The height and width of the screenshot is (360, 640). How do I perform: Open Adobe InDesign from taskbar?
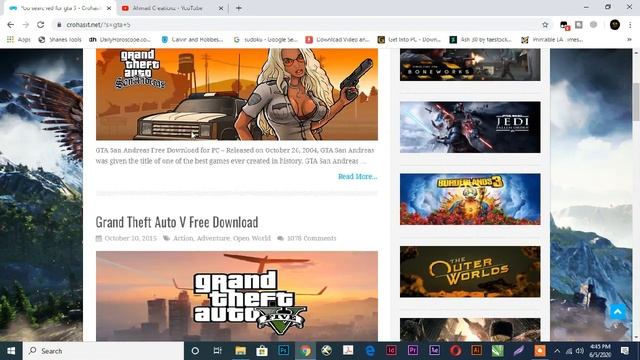click(x=391, y=351)
